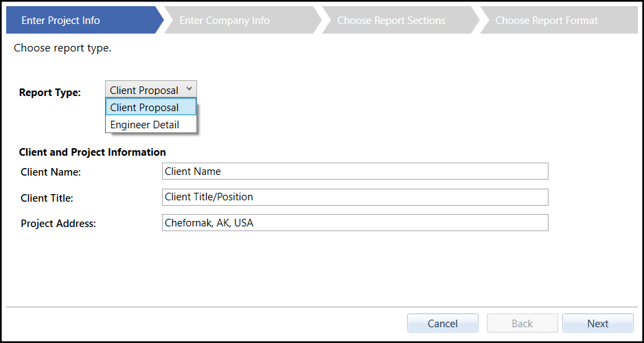644x343 pixels.
Task: Click the Report Type combo box selected value
Action: click(144, 90)
